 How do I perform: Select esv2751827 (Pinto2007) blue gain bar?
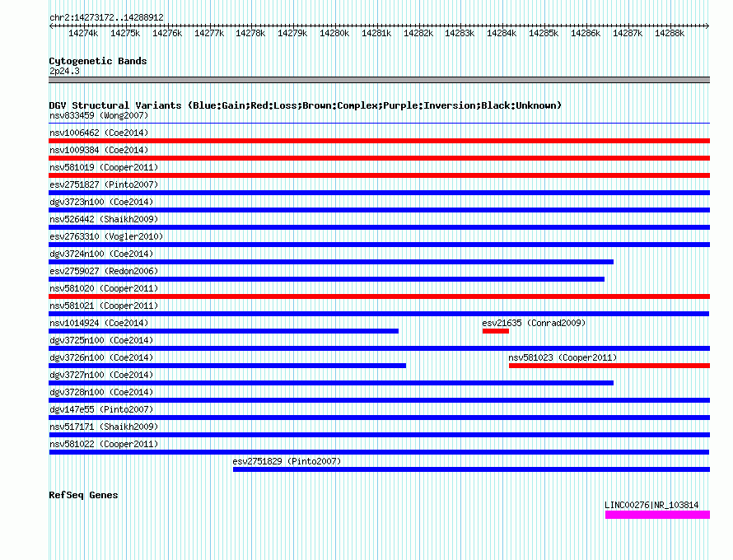click(379, 193)
